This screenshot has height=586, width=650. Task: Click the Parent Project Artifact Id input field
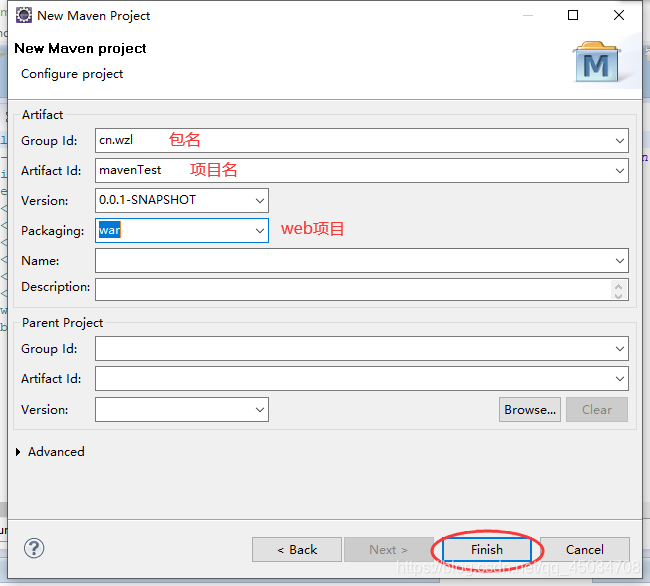[361, 378]
